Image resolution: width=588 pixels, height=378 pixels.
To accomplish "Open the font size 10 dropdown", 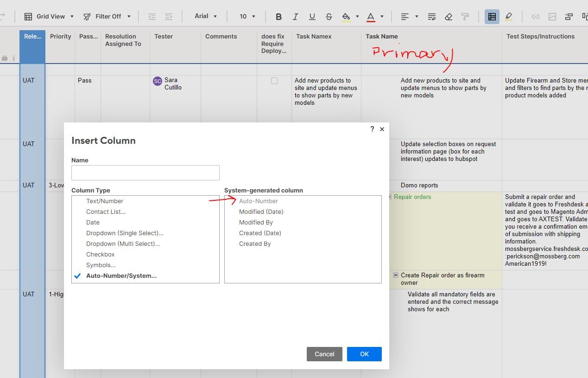I will [247, 16].
